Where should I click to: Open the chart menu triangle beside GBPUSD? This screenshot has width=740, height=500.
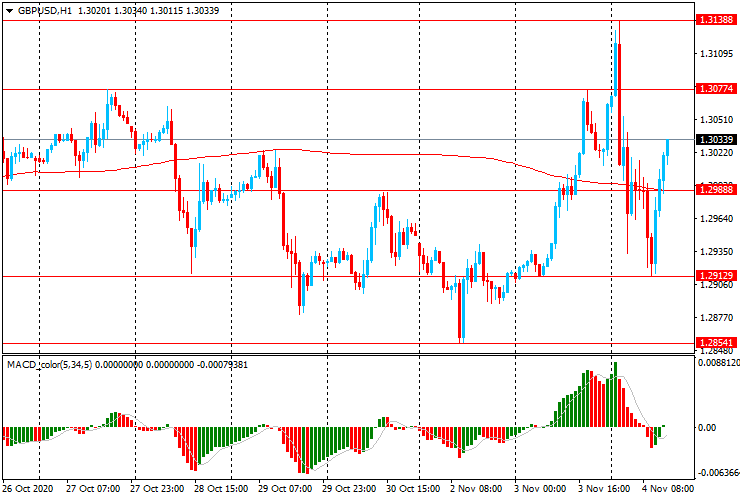(9, 11)
